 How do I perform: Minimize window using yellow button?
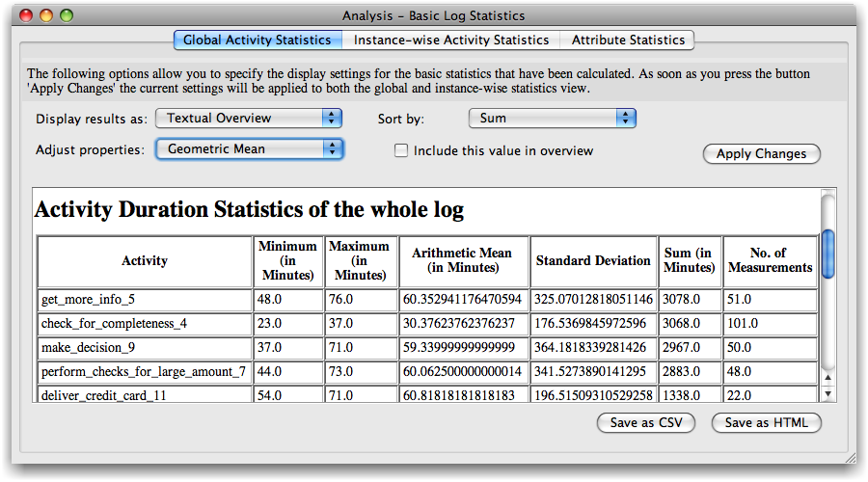(x=46, y=15)
